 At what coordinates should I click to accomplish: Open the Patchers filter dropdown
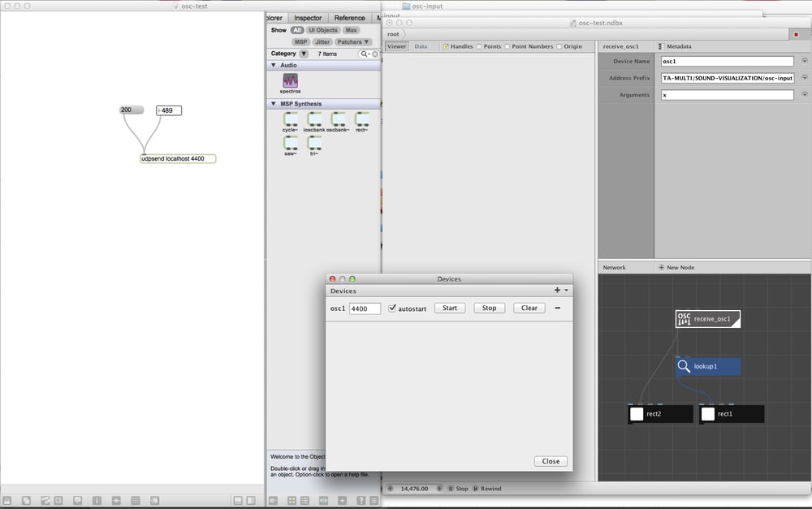click(x=352, y=42)
